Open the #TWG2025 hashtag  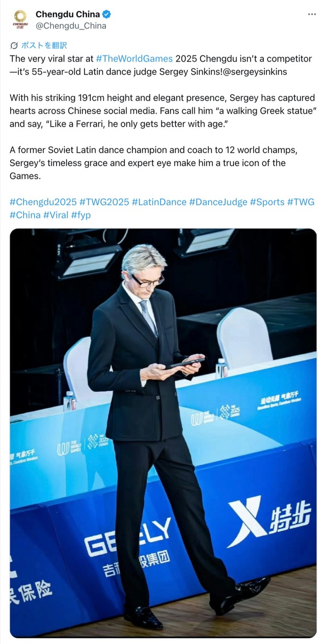click(104, 202)
